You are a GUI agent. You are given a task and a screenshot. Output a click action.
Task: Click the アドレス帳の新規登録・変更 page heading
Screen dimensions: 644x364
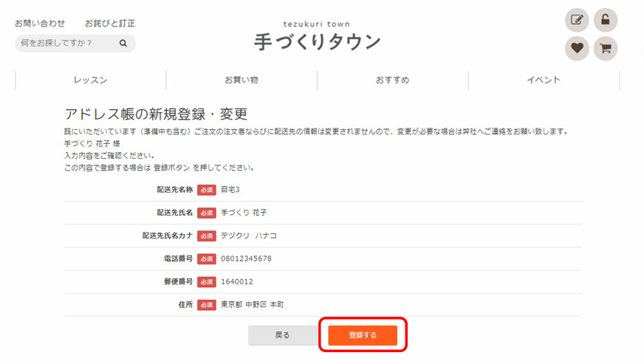pyautogui.click(x=156, y=114)
